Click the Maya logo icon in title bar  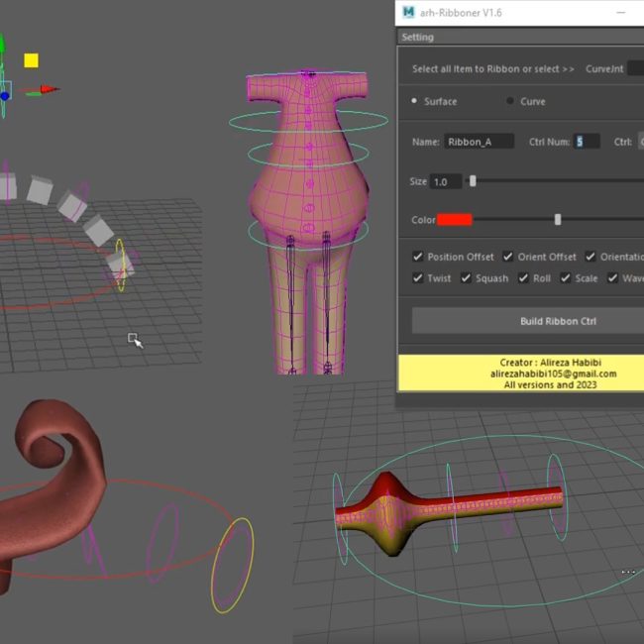pyautogui.click(x=408, y=12)
